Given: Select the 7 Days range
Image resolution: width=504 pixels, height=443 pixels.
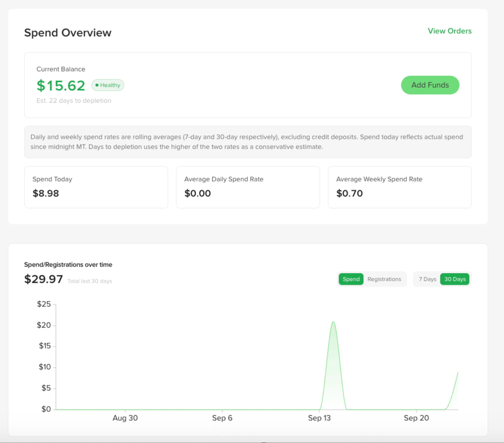Looking at the screenshot, I should pos(427,279).
